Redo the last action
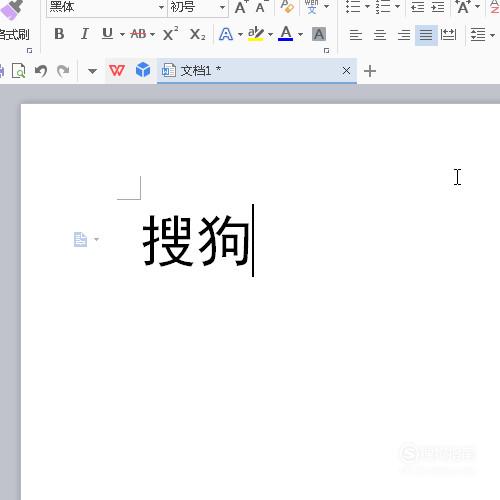 click(63, 71)
